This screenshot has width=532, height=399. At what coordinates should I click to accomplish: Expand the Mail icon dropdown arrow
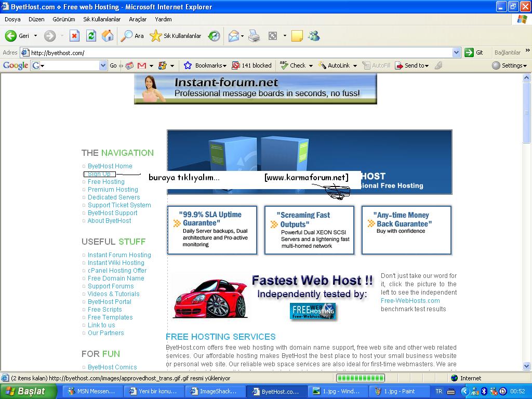[242, 36]
